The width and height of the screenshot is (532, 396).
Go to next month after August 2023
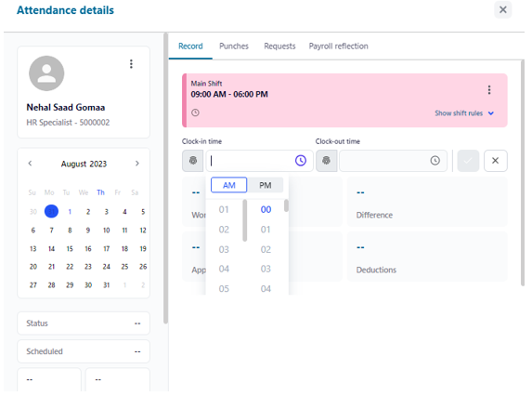pyautogui.click(x=137, y=164)
